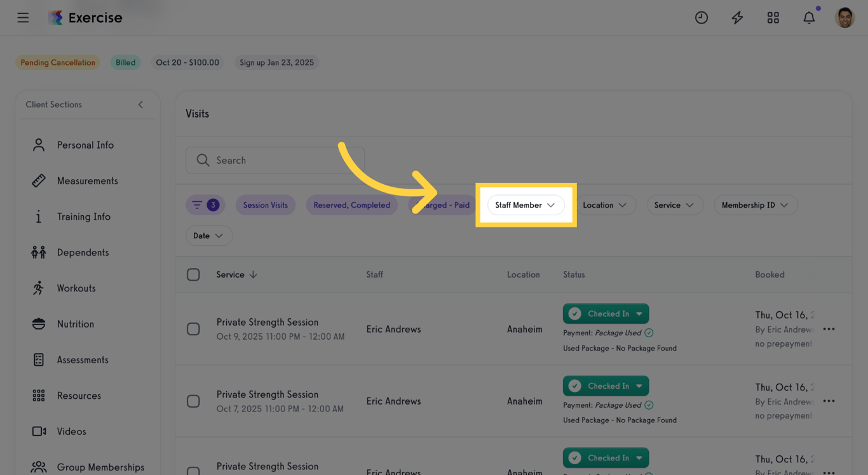Click the lightning bolt quick actions icon
This screenshot has height=475, width=868.
(x=737, y=18)
